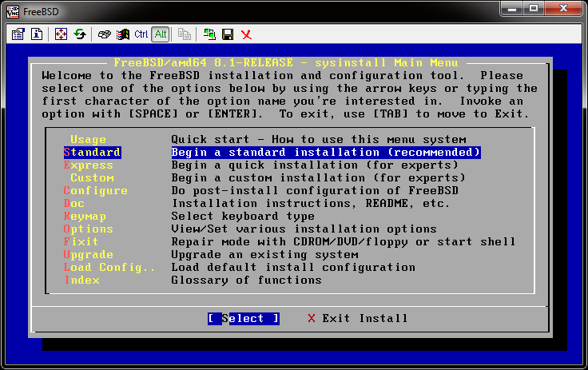
Task: Choose the Usage menu entry
Action: (x=88, y=140)
